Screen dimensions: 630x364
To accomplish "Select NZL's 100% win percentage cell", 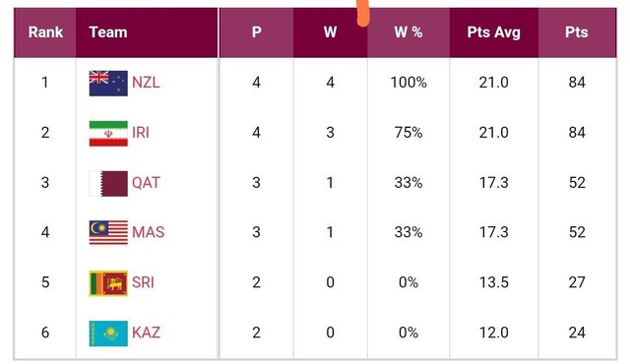I will click(409, 83).
